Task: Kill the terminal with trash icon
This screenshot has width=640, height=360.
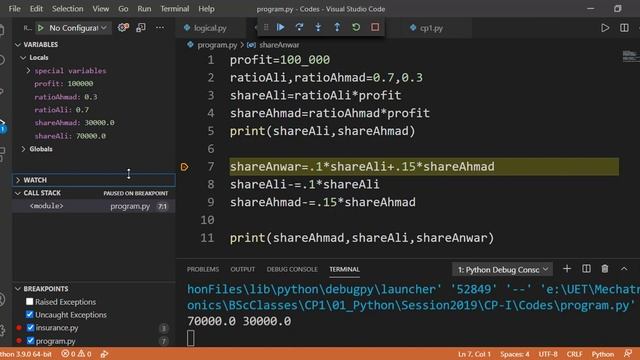Action: pos(605,269)
